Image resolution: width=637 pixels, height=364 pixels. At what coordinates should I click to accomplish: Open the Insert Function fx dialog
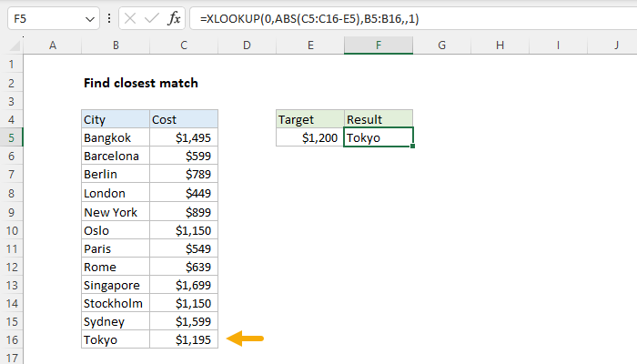[174, 19]
